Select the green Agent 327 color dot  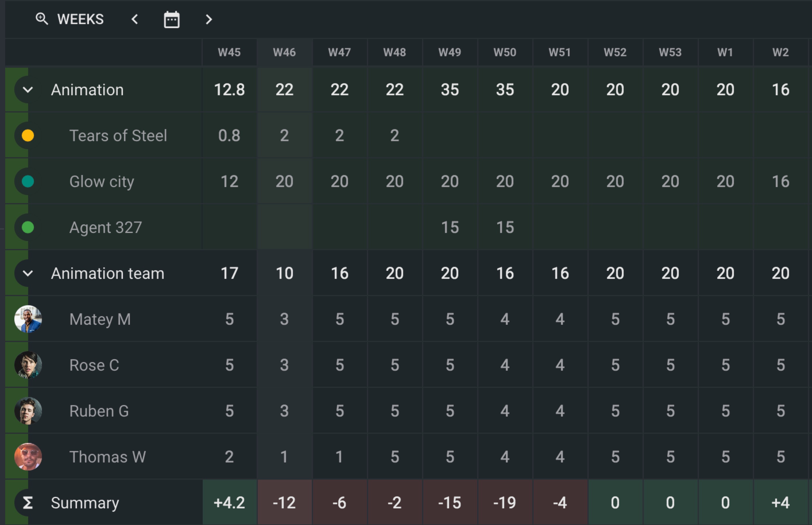(28, 227)
